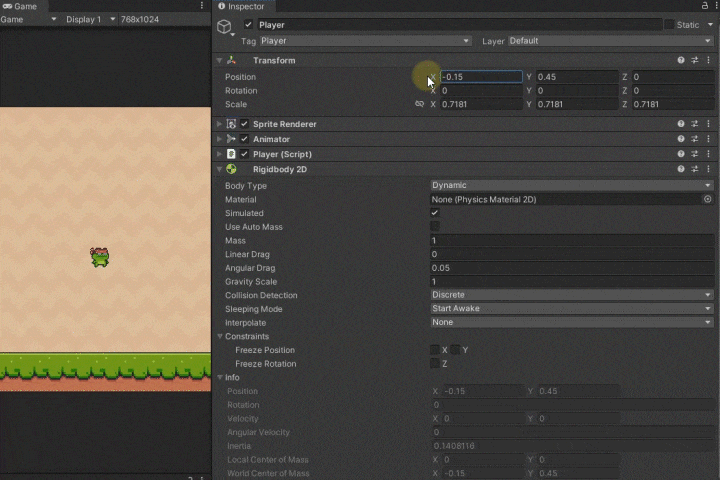Screen dimensions: 720x480
Task: Click the Gravity Scale field
Action: 572,281
